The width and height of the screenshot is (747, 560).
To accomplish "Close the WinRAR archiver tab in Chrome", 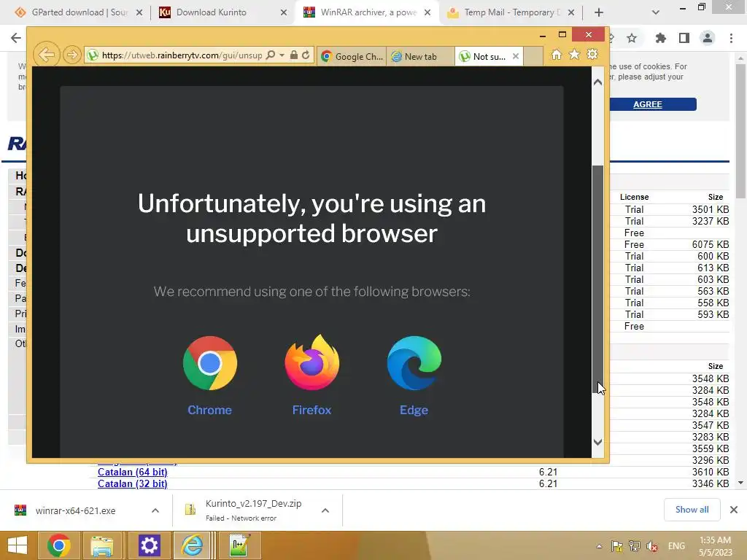I will (x=427, y=12).
